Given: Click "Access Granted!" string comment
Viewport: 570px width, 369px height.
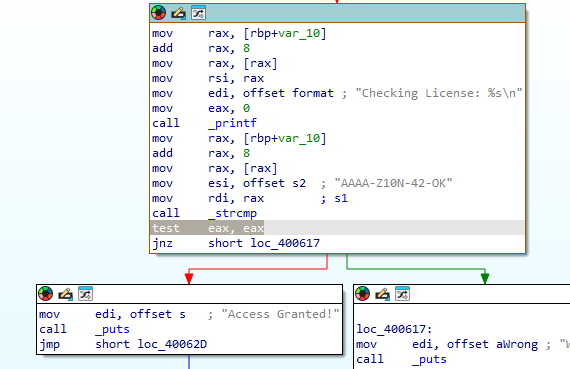Looking at the screenshot, I should pyautogui.click(x=280, y=314).
